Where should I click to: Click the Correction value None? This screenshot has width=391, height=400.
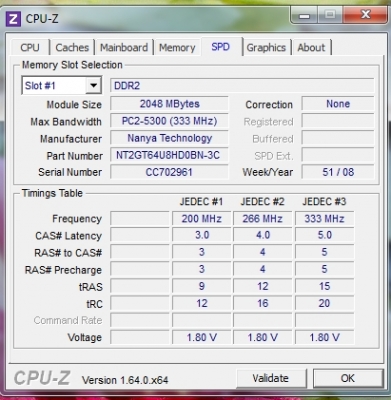(x=338, y=104)
